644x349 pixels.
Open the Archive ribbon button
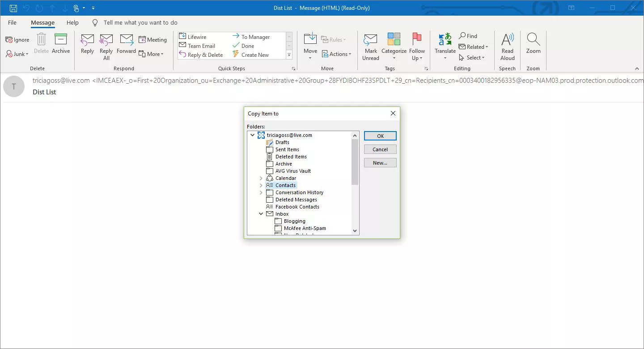[x=61, y=44]
